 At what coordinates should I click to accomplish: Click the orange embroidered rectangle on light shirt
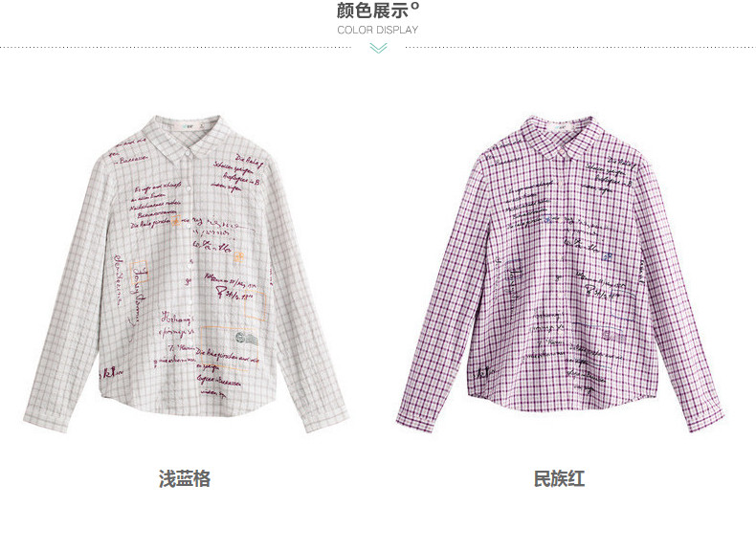pos(229,348)
